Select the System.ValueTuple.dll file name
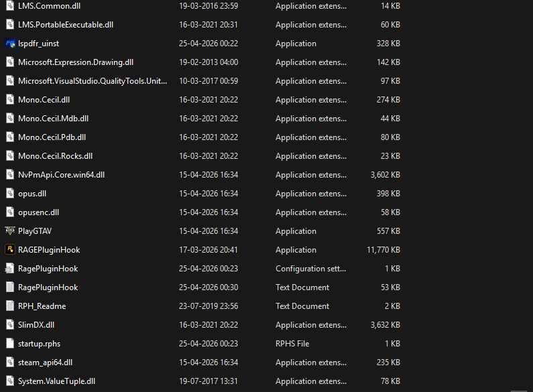 point(56,381)
